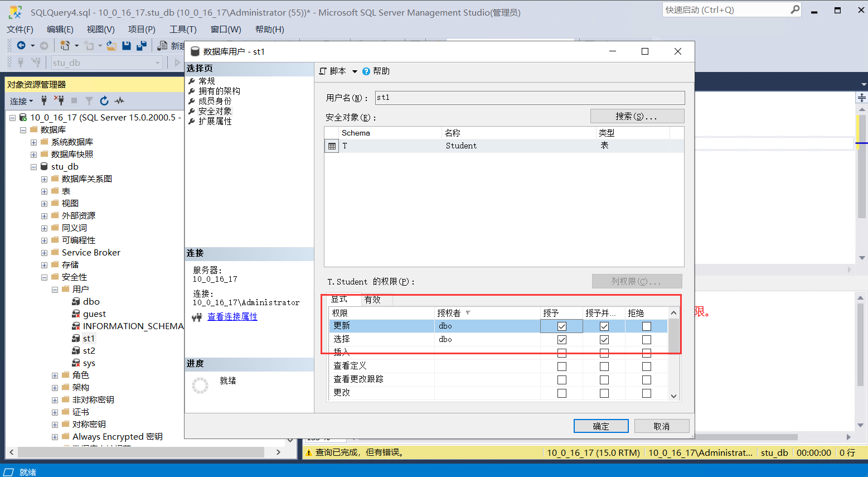This screenshot has height=477, width=868.
Task: Click the disconnect plug icon with red X
Action: [59, 100]
